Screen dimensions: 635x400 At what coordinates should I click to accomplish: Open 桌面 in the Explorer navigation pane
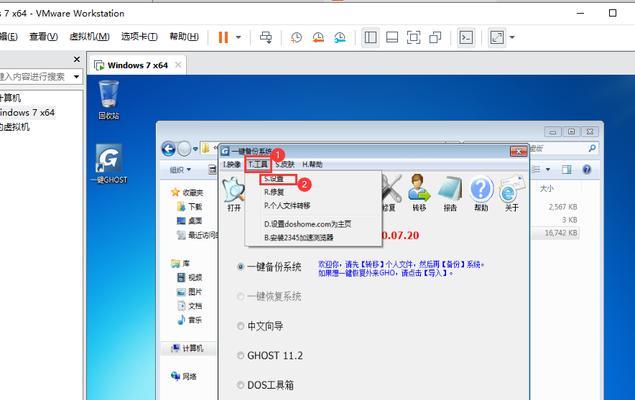pyautogui.click(x=190, y=221)
